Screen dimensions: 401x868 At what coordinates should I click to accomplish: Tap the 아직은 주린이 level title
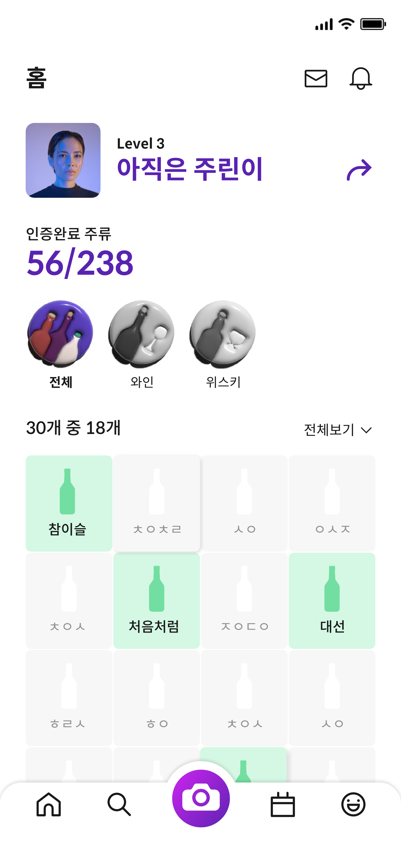(x=189, y=169)
